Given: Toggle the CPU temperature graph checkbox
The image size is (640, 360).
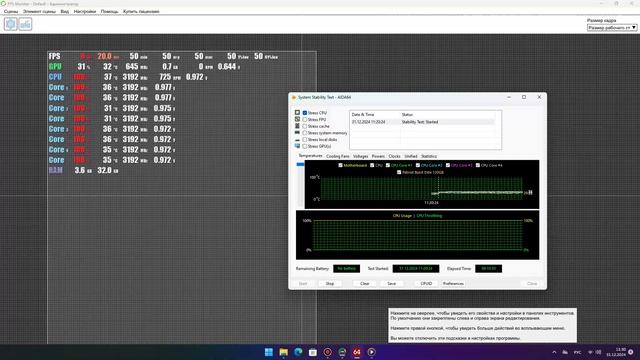Looking at the screenshot, I should (372, 165).
